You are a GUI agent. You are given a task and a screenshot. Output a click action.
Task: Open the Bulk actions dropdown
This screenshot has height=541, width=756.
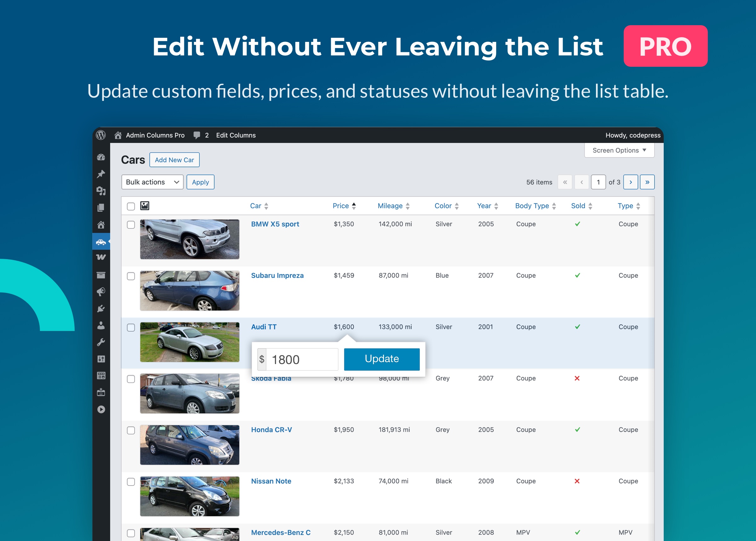(152, 182)
